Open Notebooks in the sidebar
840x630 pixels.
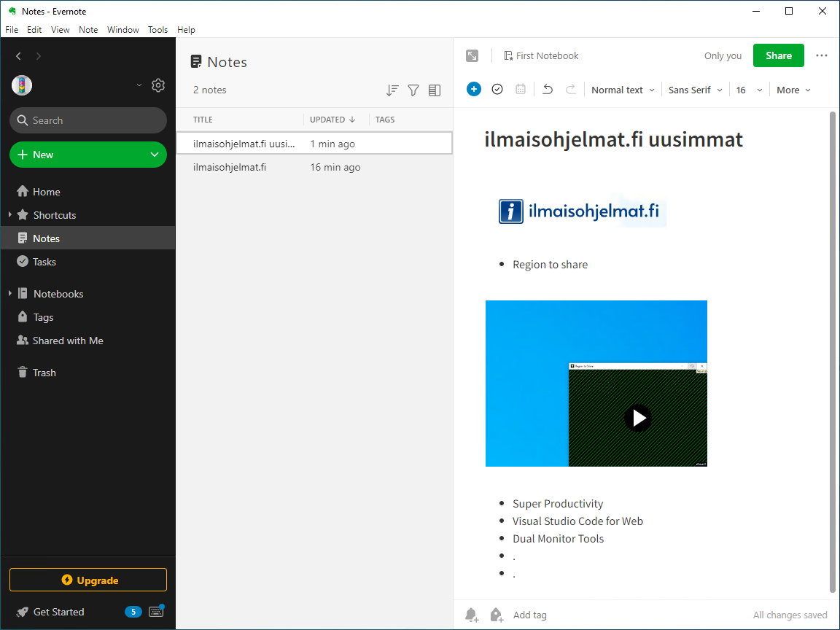58,294
